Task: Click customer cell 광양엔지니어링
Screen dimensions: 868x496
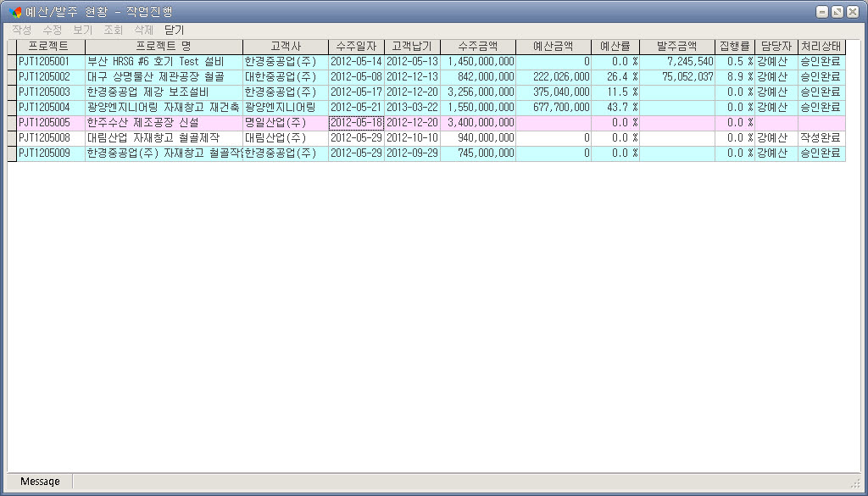Action: pos(286,108)
